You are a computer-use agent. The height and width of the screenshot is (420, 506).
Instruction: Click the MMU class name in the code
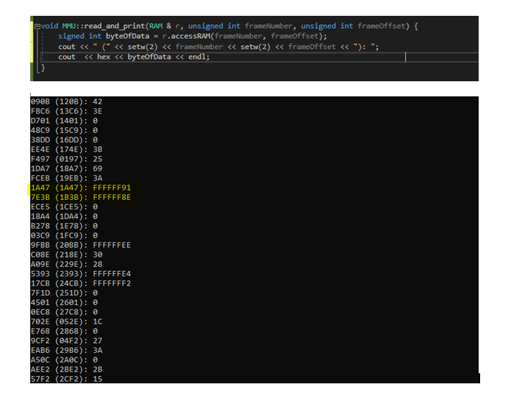click(x=68, y=26)
